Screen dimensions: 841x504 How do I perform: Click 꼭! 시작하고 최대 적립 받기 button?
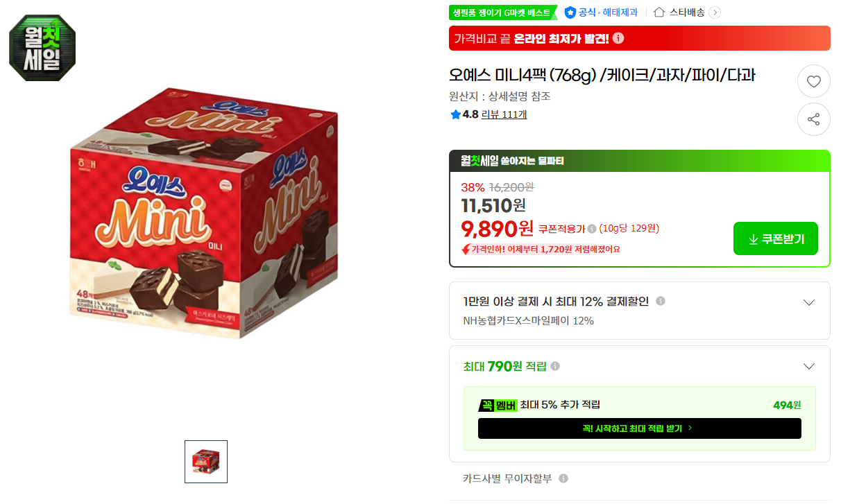(639, 428)
